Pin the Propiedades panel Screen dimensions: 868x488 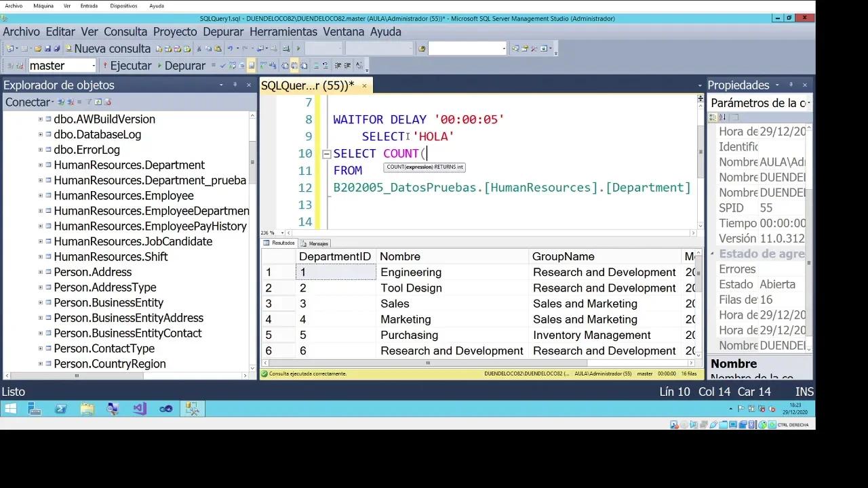[x=791, y=85]
